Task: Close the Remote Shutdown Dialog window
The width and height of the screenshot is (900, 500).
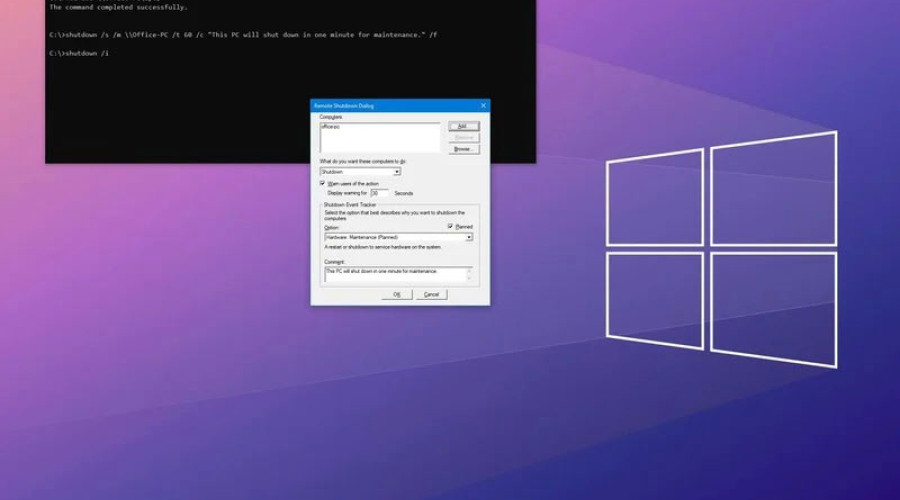Action: point(484,105)
